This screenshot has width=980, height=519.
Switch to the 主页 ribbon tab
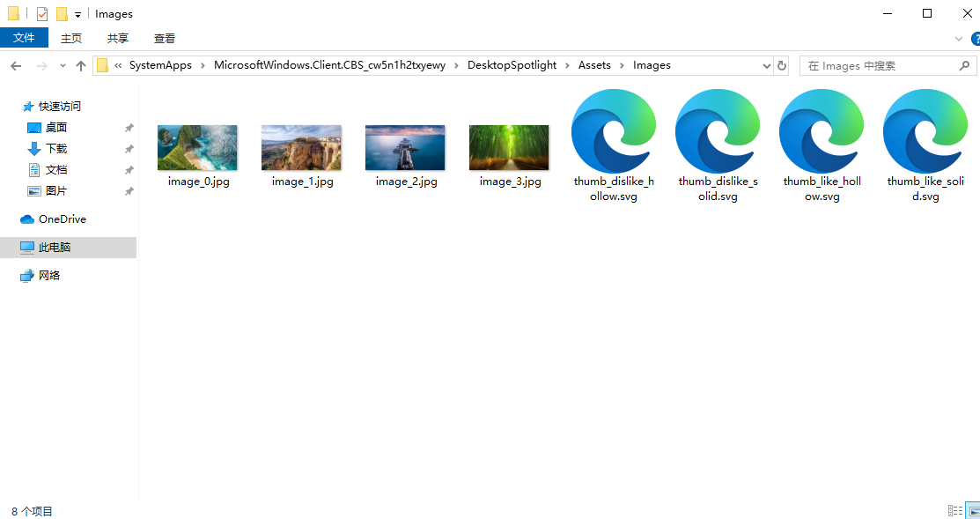pos(71,38)
